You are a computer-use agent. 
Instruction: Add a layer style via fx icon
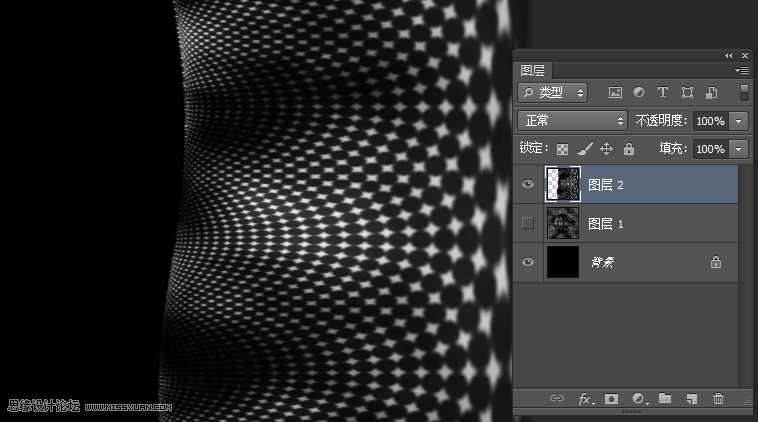click(585, 399)
